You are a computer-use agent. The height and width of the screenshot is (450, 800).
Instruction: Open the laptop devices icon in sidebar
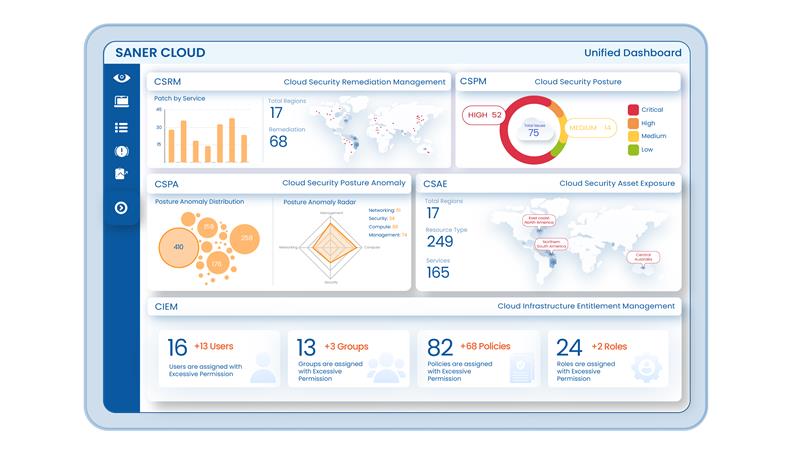click(x=122, y=101)
